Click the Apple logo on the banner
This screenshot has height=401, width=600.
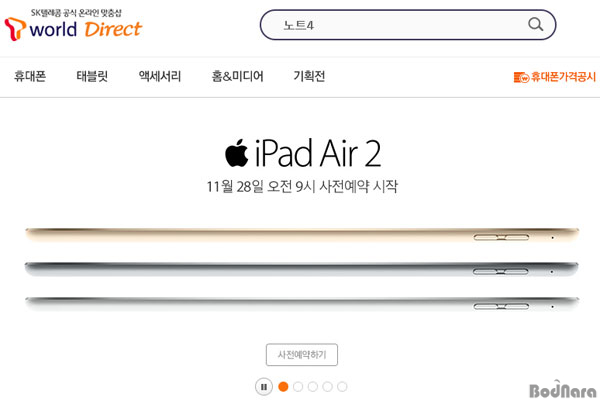point(236,153)
